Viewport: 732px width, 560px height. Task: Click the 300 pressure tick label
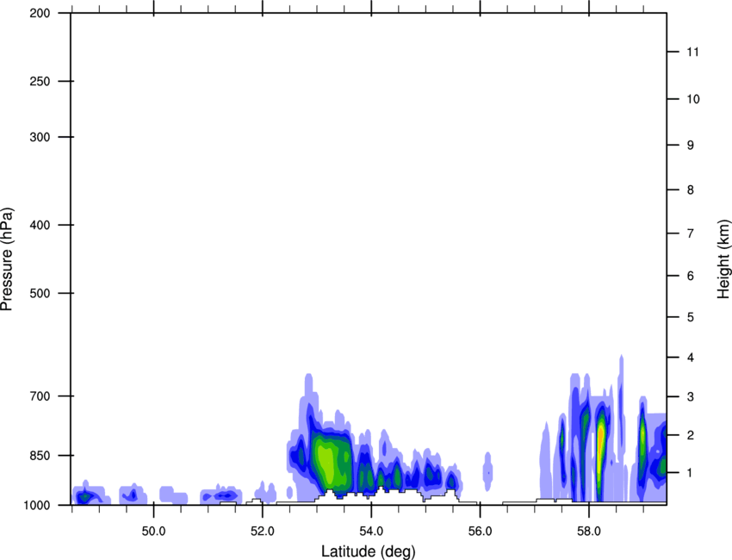[40, 137]
